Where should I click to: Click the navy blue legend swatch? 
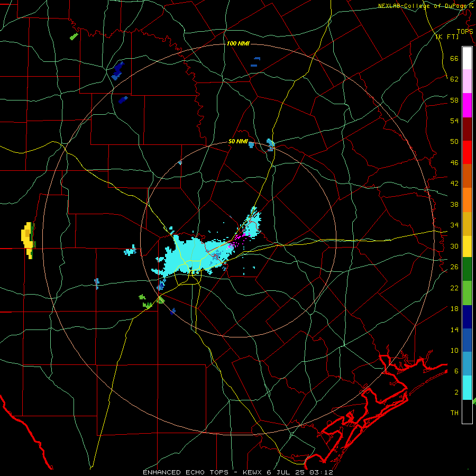click(x=467, y=317)
